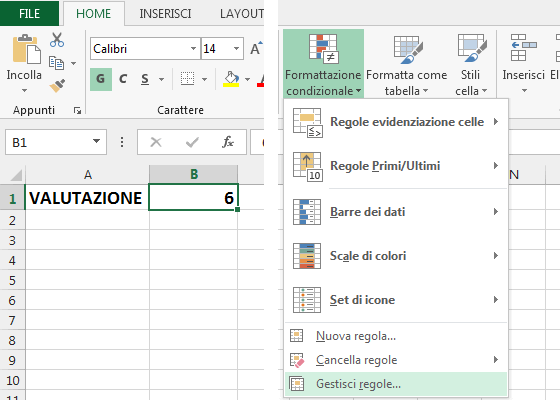
Task: Click the Copy icon in Appunti
Action: coord(56,63)
